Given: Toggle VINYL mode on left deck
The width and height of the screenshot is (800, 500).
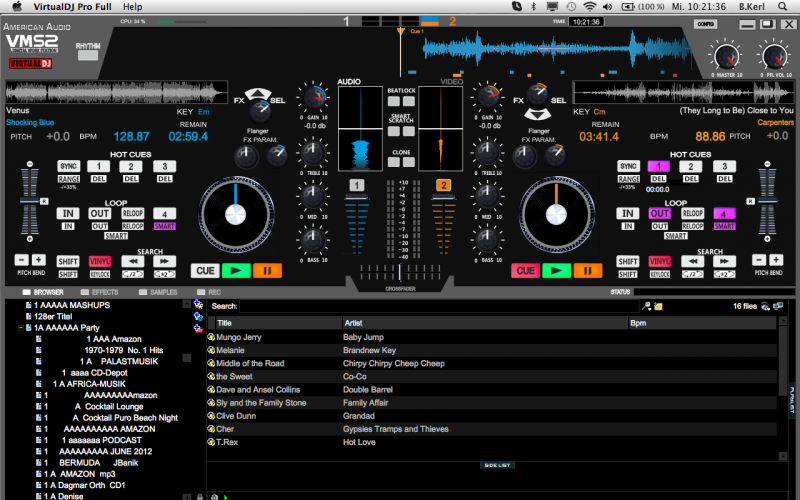Looking at the screenshot, I should pos(99,261).
